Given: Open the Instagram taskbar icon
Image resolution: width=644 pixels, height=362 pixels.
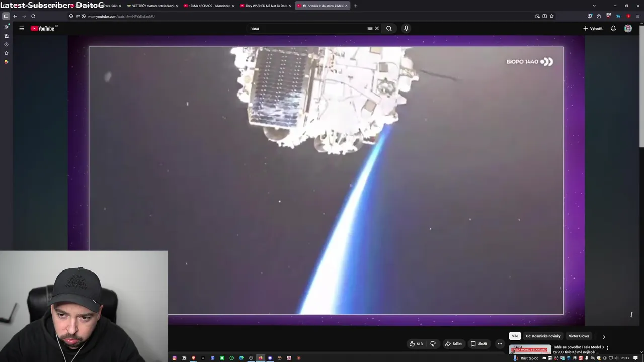Looking at the screenshot, I should [x=175, y=358].
